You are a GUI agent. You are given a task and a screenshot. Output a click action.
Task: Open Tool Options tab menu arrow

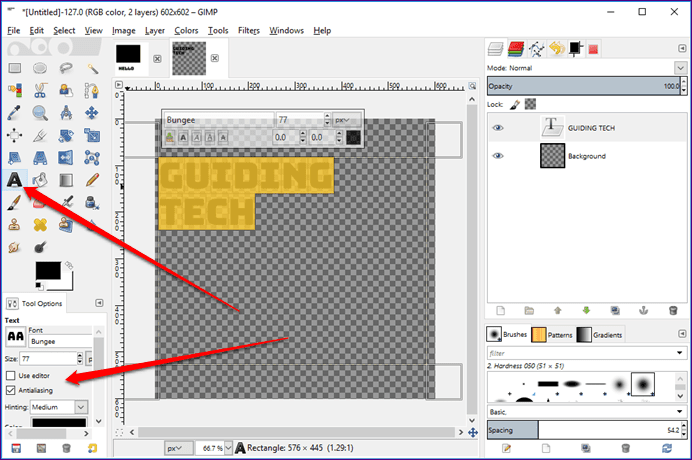point(99,303)
